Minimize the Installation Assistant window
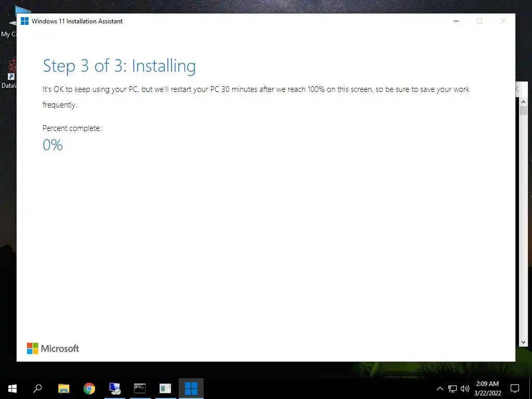The width and height of the screenshot is (532, 399). (456, 21)
